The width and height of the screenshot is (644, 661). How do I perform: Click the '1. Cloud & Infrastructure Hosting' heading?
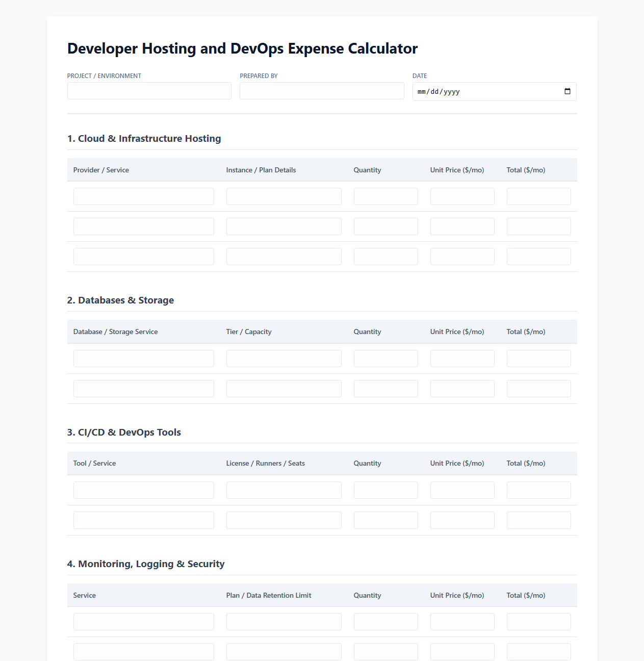tap(144, 139)
